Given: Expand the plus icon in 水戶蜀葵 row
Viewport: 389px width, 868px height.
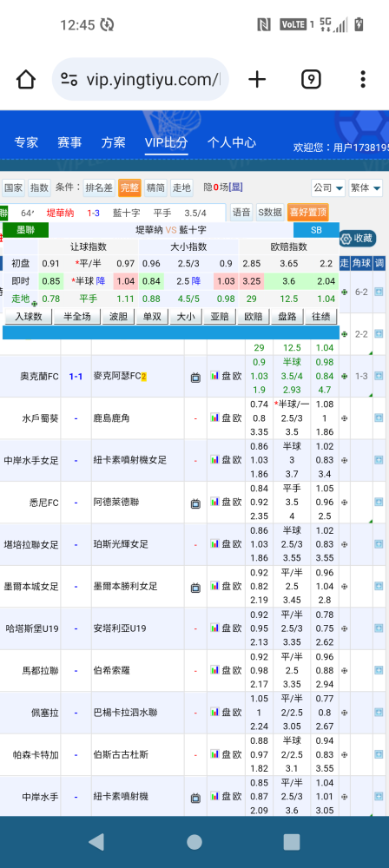Looking at the screenshot, I should click(379, 418).
